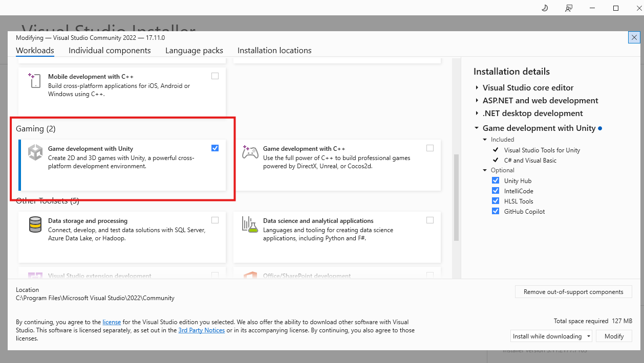Open the license link

pos(112,322)
